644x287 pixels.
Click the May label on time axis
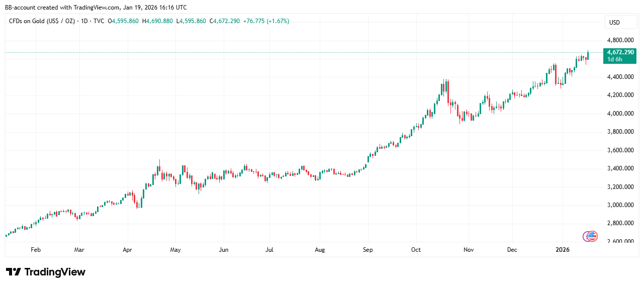tap(175, 249)
